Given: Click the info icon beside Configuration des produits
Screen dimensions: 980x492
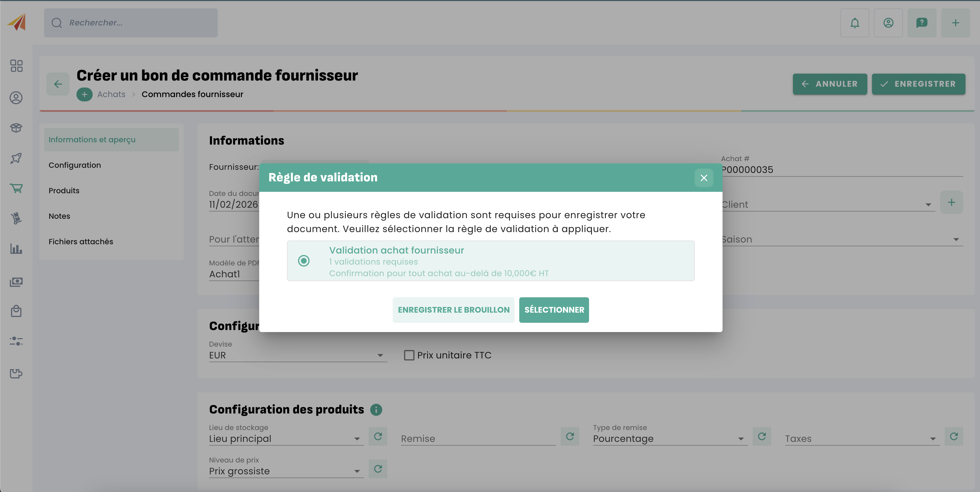Looking at the screenshot, I should [376, 410].
